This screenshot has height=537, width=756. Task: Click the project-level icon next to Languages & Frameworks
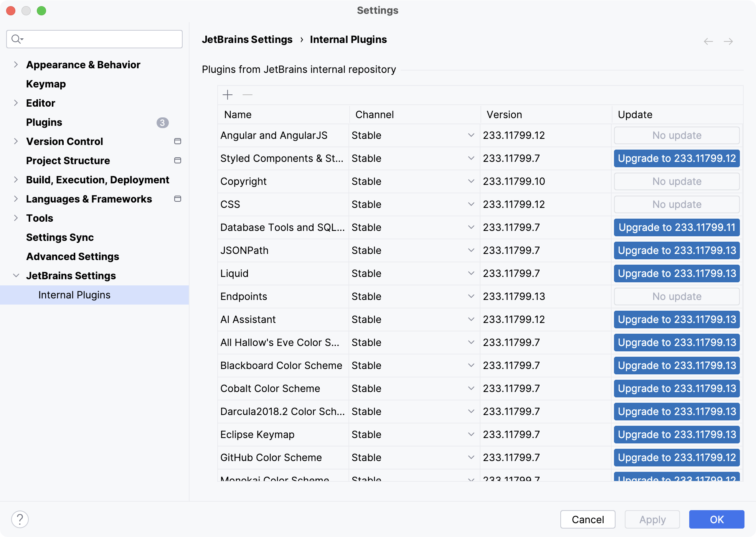178,199
